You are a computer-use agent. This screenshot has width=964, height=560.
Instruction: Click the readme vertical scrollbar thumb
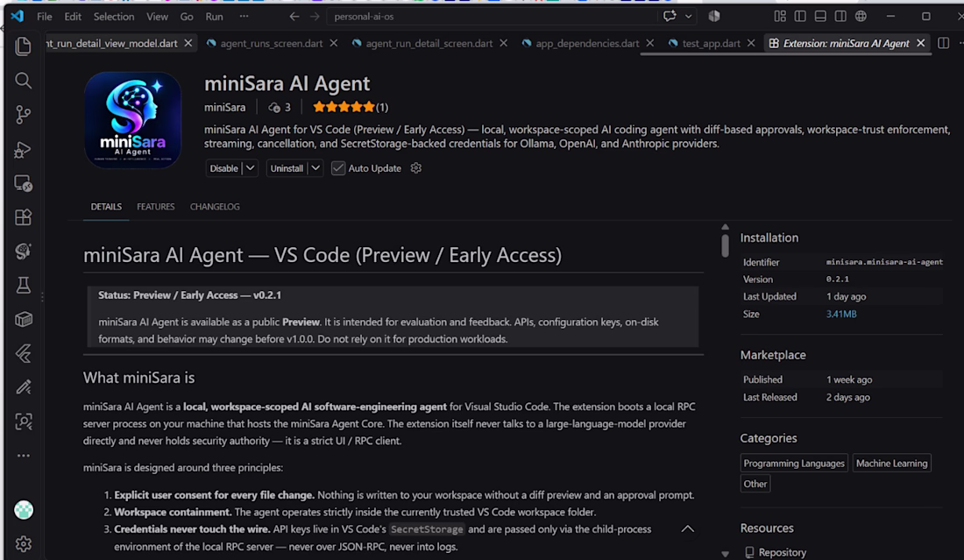click(725, 245)
